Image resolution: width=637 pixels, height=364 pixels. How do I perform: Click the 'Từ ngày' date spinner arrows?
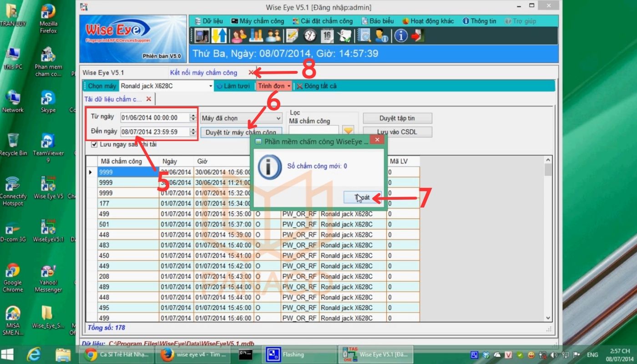coord(192,117)
